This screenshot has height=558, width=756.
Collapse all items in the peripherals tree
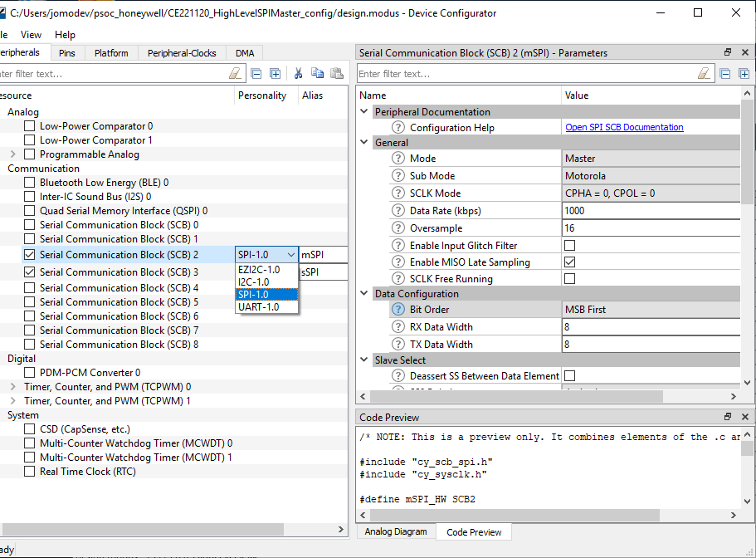point(256,73)
